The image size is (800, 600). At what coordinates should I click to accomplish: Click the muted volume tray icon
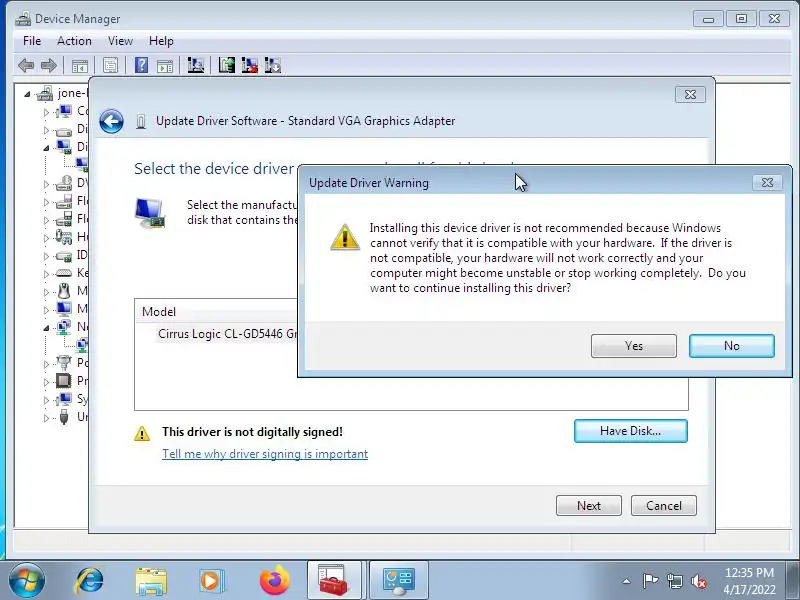pyautogui.click(x=699, y=581)
